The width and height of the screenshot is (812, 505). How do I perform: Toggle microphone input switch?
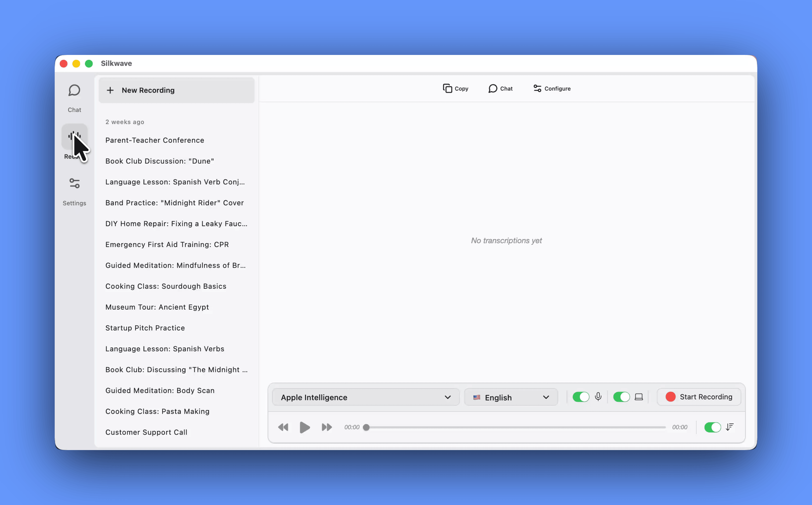coord(581,397)
